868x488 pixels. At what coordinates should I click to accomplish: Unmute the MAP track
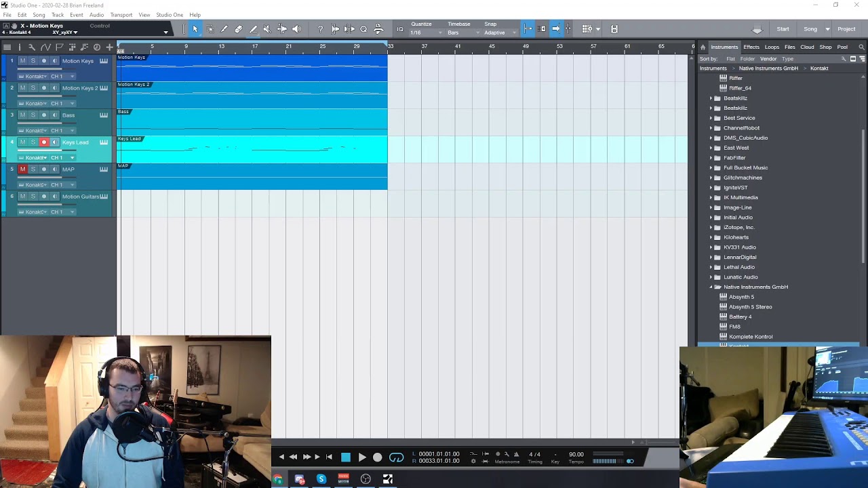(22, 169)
